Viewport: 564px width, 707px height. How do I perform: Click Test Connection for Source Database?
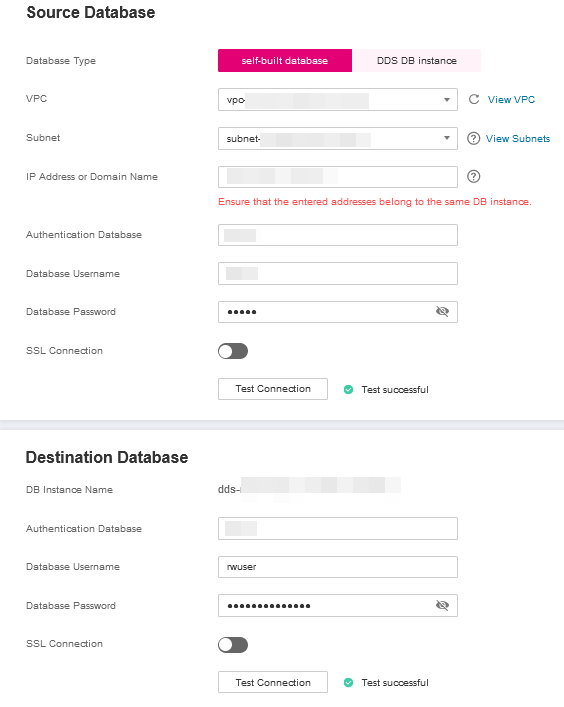click(x=273, y=389)
